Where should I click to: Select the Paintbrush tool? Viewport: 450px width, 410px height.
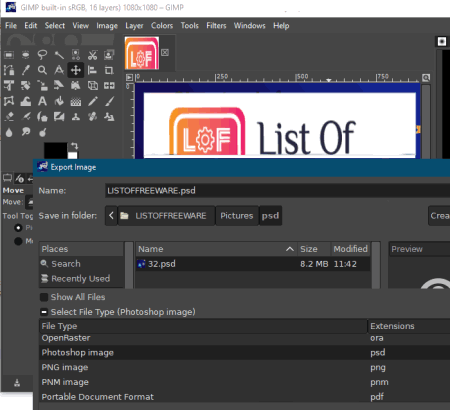tap(109, 101)
